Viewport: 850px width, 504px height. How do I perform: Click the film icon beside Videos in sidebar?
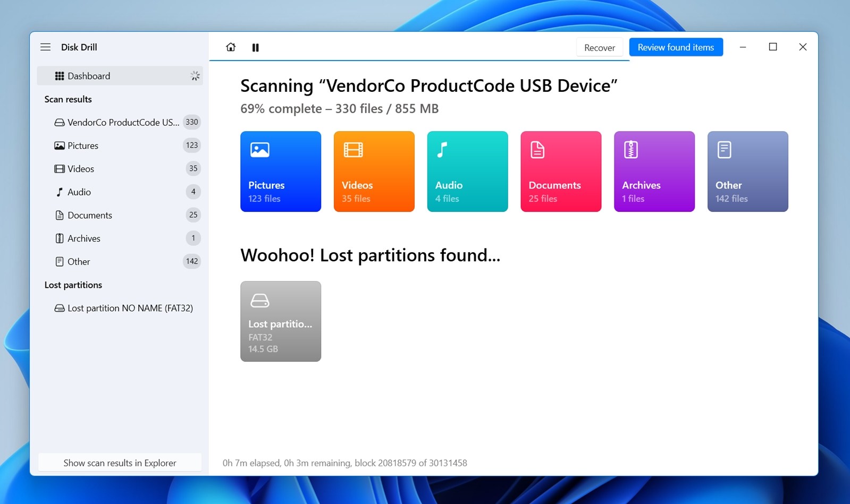coord(60,169)
